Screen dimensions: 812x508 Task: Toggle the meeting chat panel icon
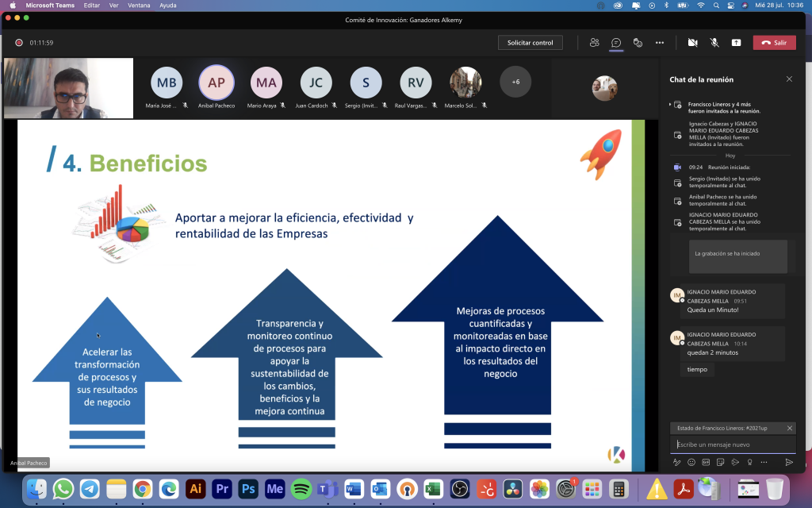click(615, 43)
